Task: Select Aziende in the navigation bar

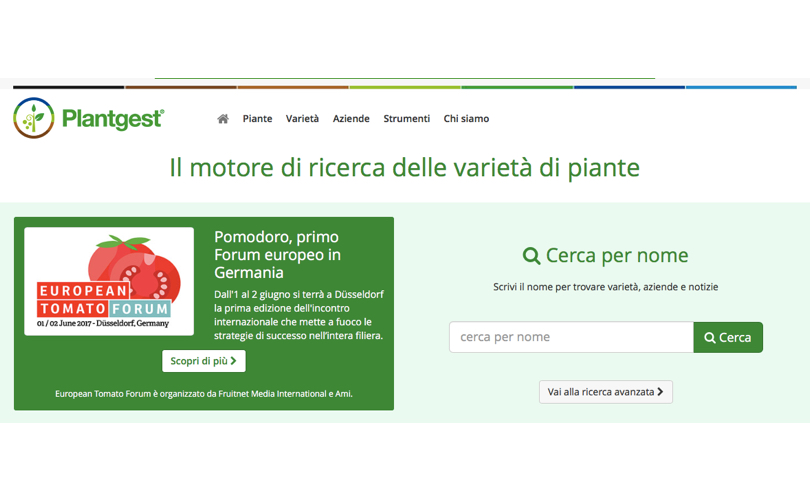Action: 351,119
